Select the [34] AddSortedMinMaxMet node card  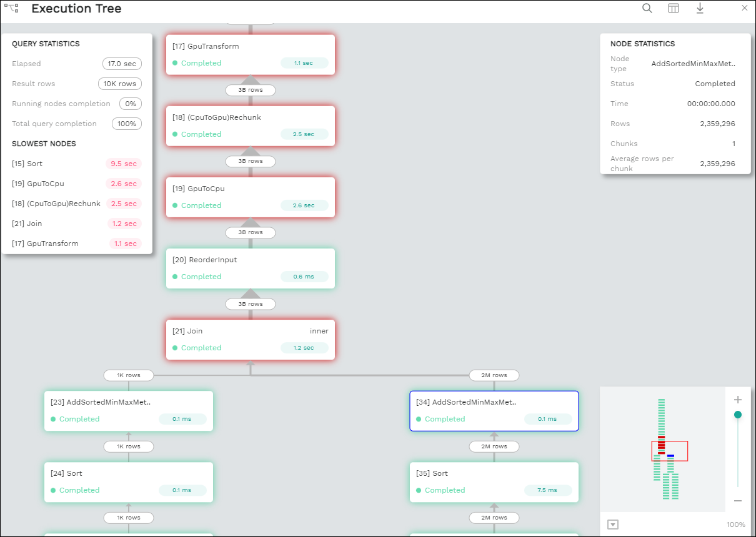click(x=494, y=410)
